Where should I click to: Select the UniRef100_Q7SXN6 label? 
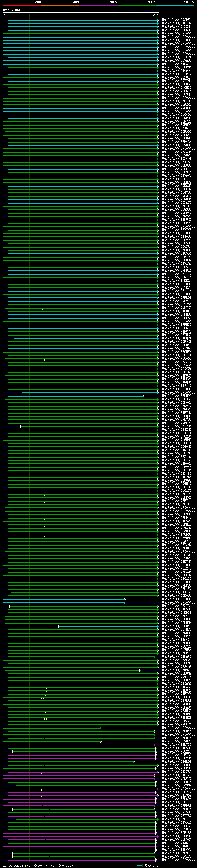(176, 152)
